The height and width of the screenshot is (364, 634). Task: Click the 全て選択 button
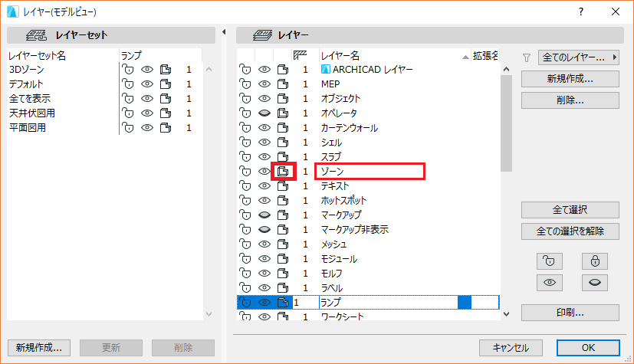570,210
